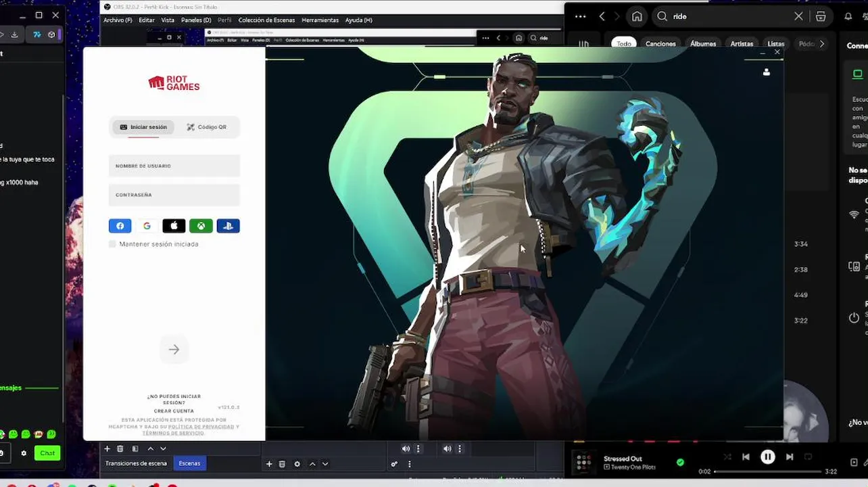The width and height of the screenshot is (868, 487).
Task: Sign in with PlayStation in Riot client
Action: [x=228, y=226]
